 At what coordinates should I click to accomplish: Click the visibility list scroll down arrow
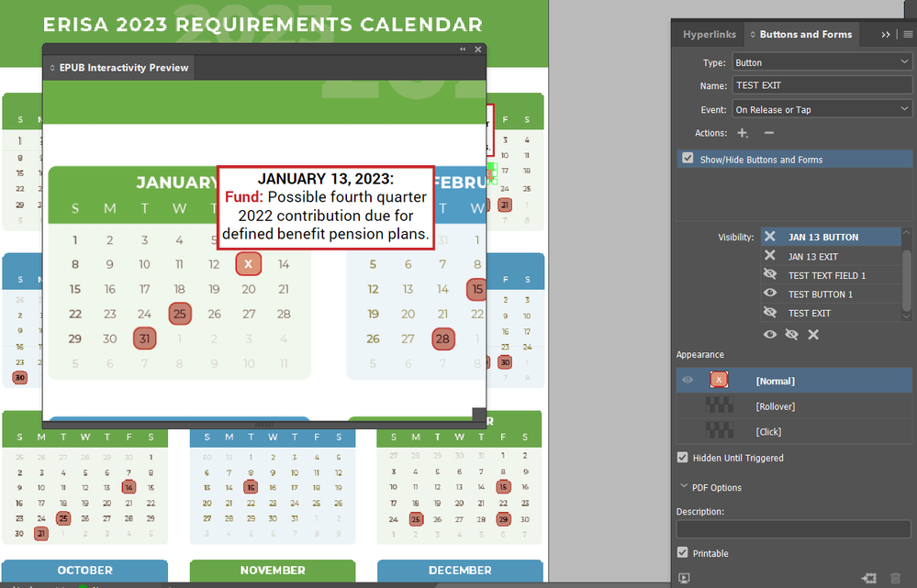point(907,316)
